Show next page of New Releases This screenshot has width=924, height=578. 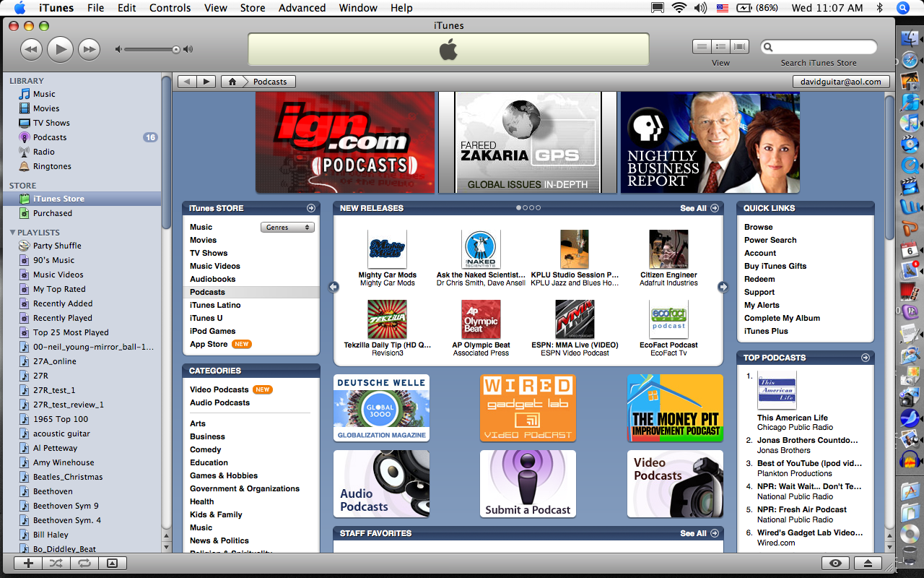coord(723,287)
